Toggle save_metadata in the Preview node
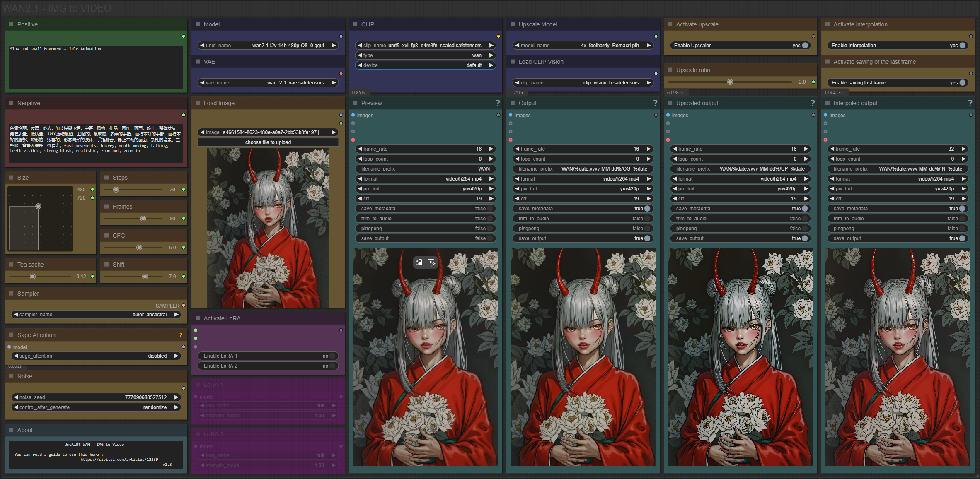 [490, 209]
